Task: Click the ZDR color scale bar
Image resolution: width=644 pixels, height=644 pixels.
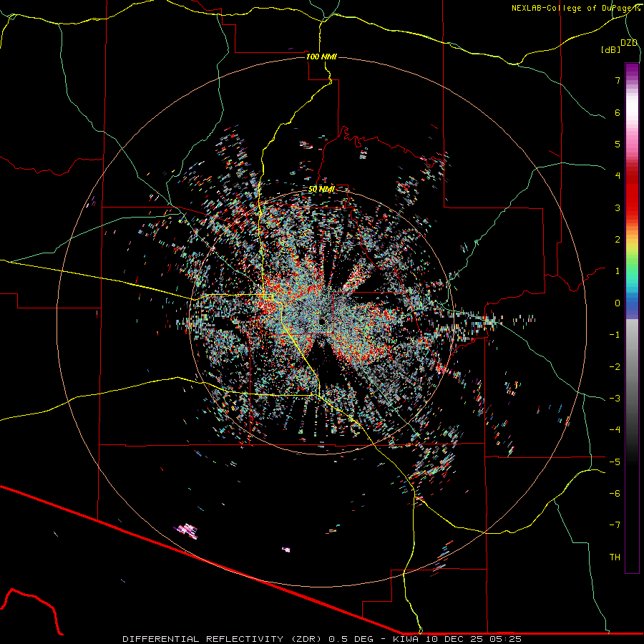Action: (x=632, y=318)
